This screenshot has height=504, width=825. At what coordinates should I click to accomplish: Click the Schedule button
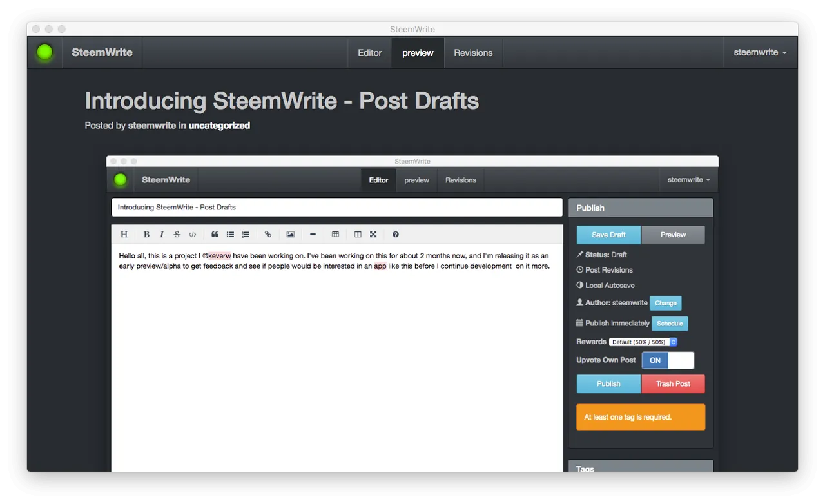(670, 324)
